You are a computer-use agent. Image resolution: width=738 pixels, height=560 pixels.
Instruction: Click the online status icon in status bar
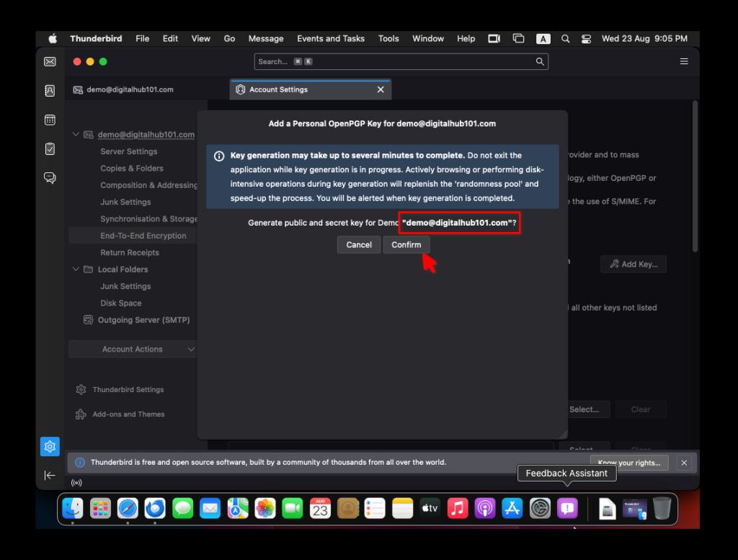point(76,482)
